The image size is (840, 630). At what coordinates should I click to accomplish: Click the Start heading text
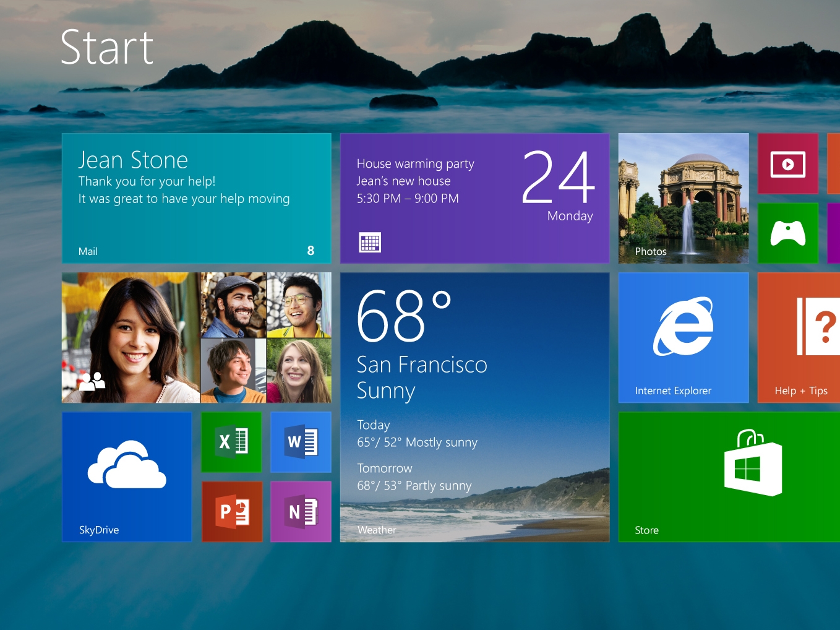click(107, 48)
